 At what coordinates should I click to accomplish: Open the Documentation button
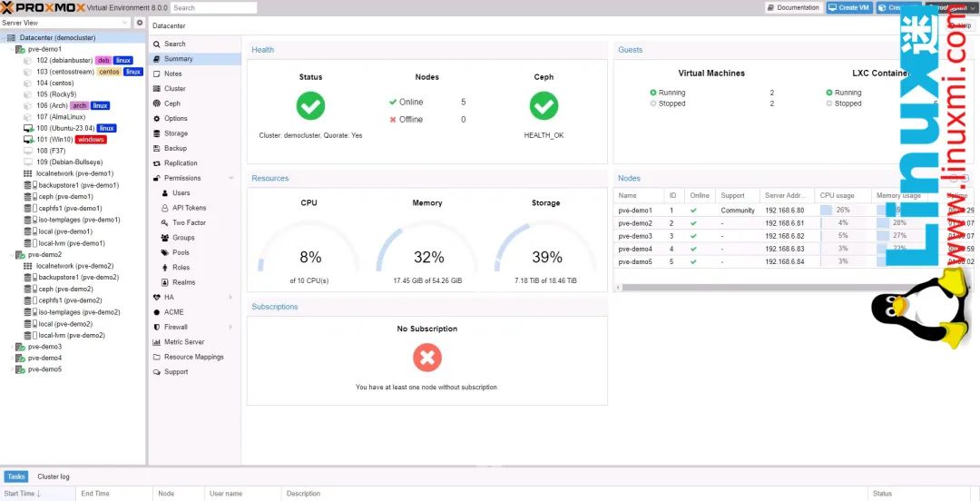click(793, 7)
